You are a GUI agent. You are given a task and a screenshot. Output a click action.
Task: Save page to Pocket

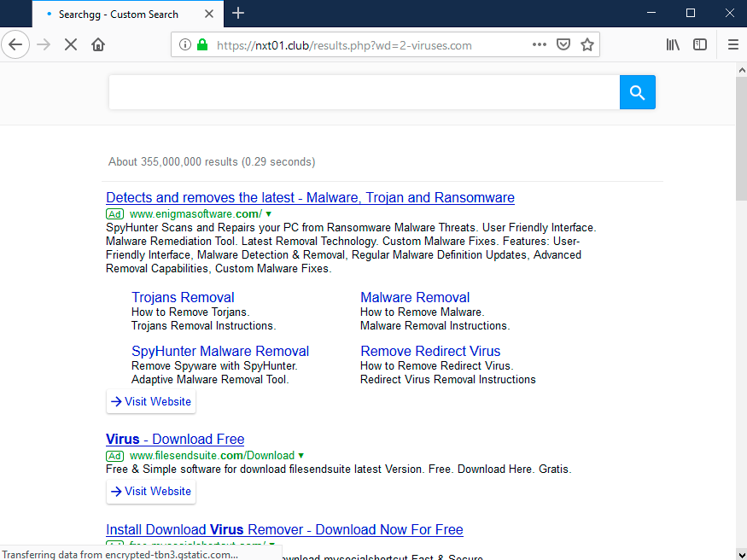(x=563, y=44)
